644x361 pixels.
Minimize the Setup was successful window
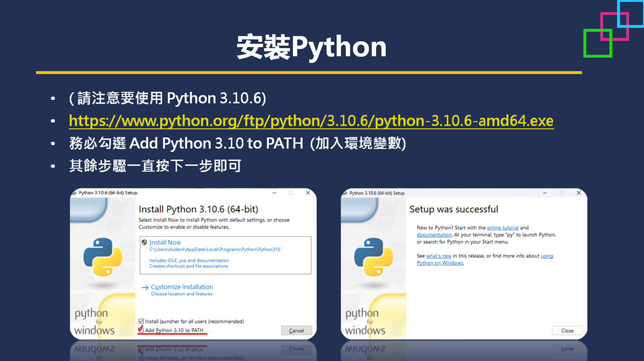(x=544, y=193)
